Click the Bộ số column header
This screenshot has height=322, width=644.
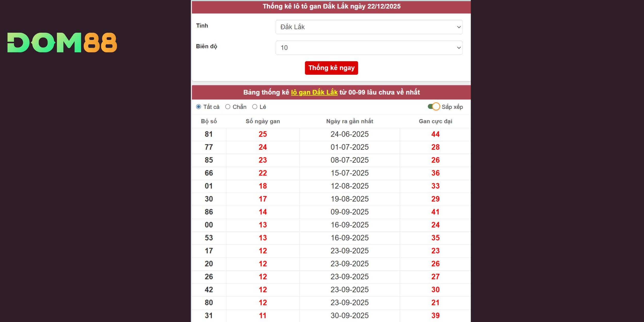(x=209, y=121)
